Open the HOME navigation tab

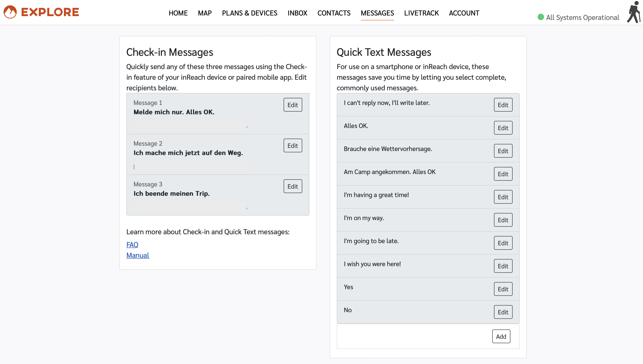pos(178,13)
